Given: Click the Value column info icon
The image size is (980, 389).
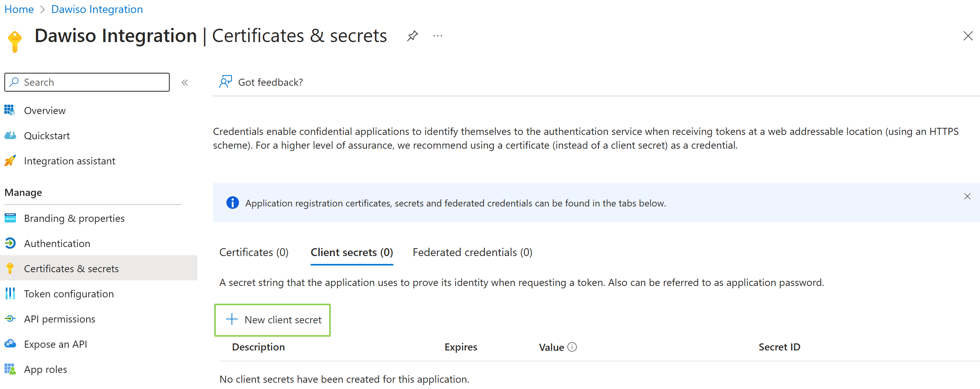Looking at the screenshot, I should (572, 347).
